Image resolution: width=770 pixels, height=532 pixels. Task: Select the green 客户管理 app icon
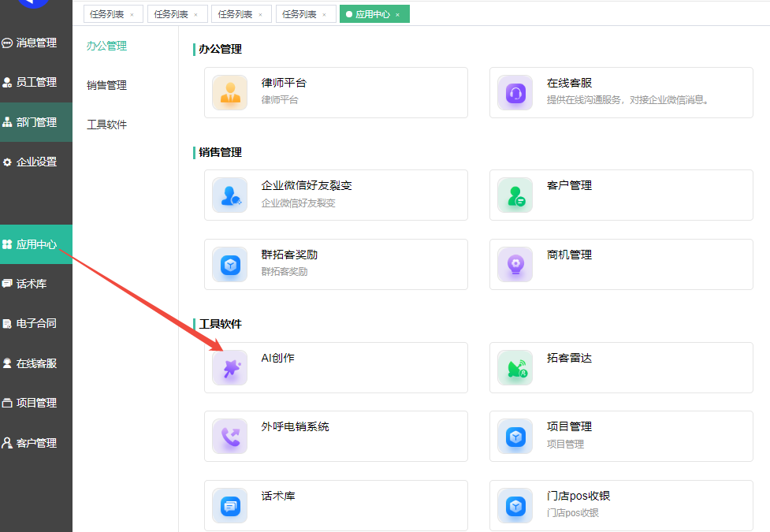515,195
